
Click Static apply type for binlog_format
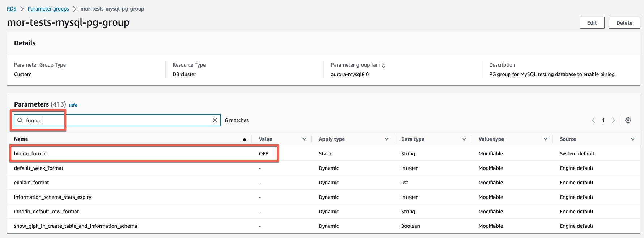(325, 154)
